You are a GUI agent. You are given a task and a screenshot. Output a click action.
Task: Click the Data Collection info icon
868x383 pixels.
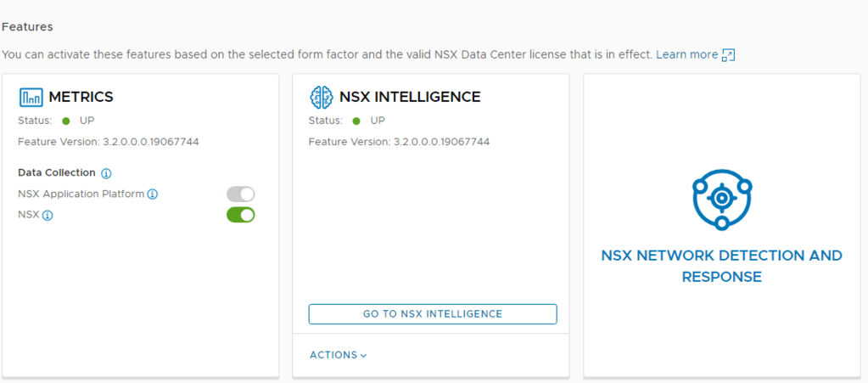click(x=106, y=173)
